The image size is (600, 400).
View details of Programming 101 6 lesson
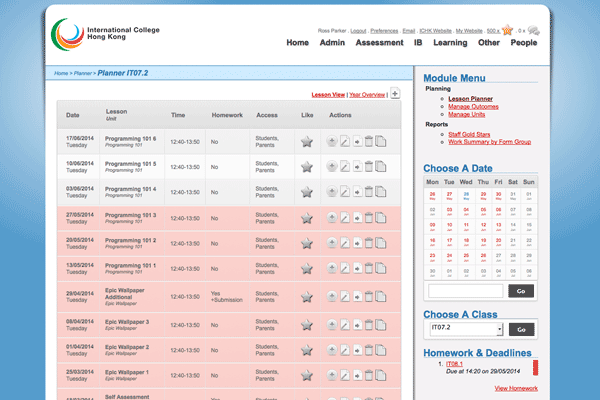pos(332,142)
